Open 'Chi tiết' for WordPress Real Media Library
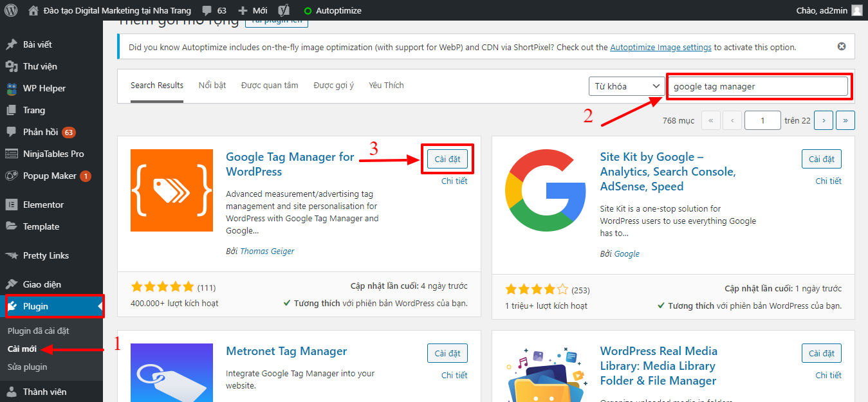The image size is (868, 402). (x=829, y=375)
